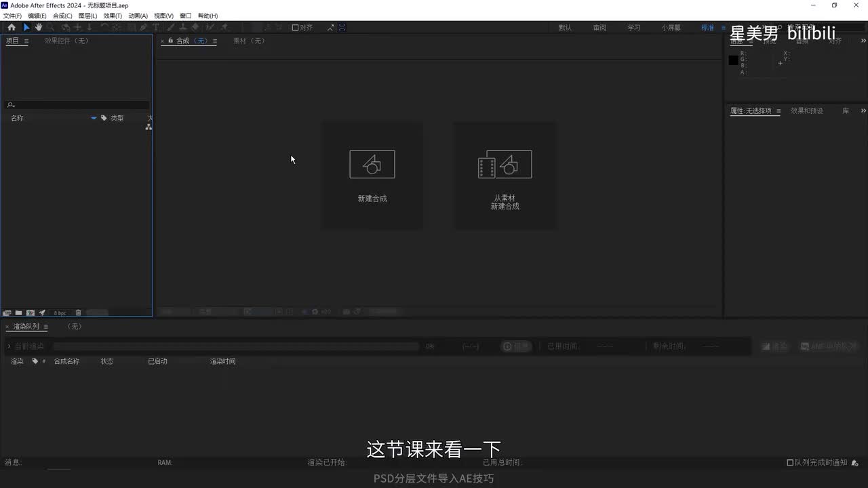Open search dropdown in Project panel
The width and height of the screenshot is (868, 488).
pos(10,105)
